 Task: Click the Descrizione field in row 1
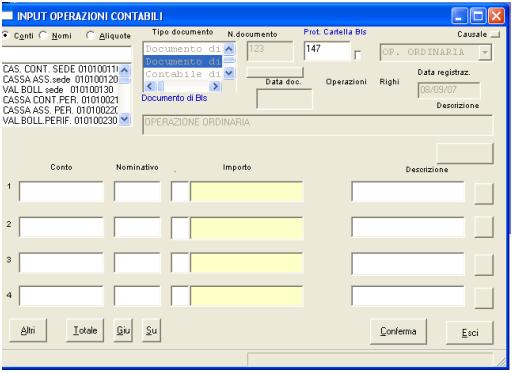(408, 192)
